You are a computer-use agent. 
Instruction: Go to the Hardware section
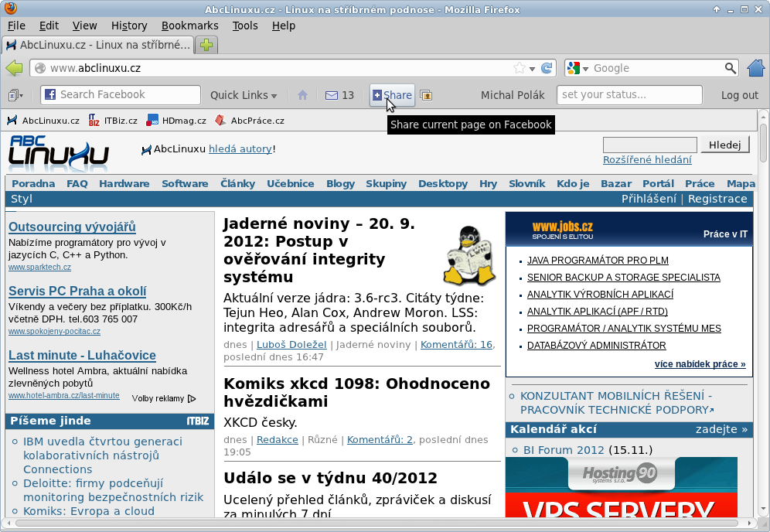(x=124, y=184)
